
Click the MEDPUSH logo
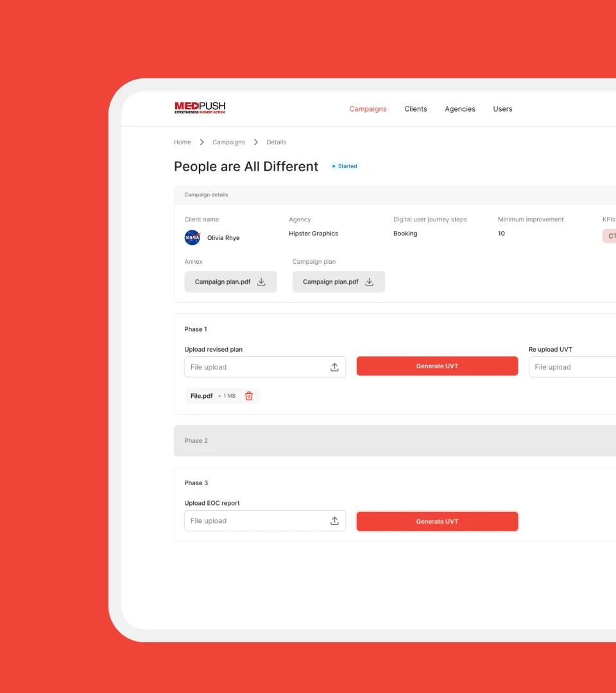[200, 108]
